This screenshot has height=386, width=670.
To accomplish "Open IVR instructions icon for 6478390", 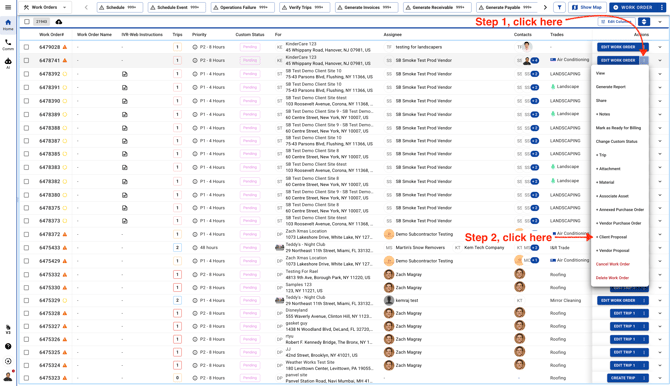I will click(124, 101).
